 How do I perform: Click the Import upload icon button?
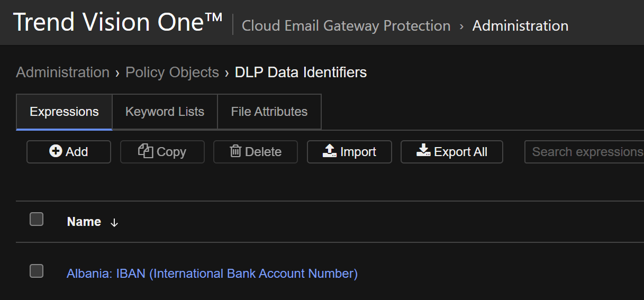[330, 151]
